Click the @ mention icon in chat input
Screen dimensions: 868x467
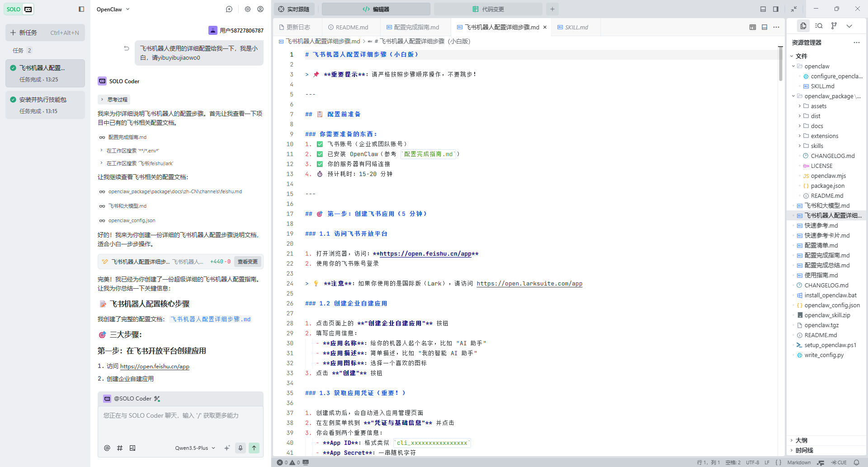107,448
